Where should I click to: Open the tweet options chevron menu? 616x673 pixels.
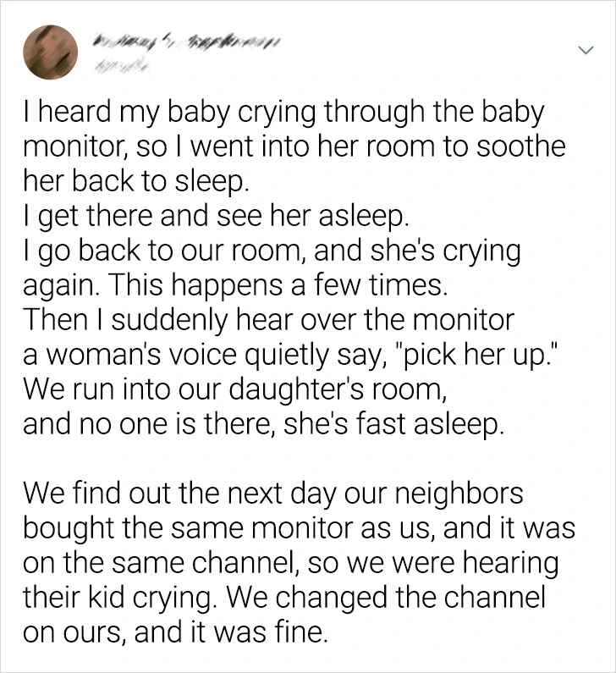[x=584, y=51]
